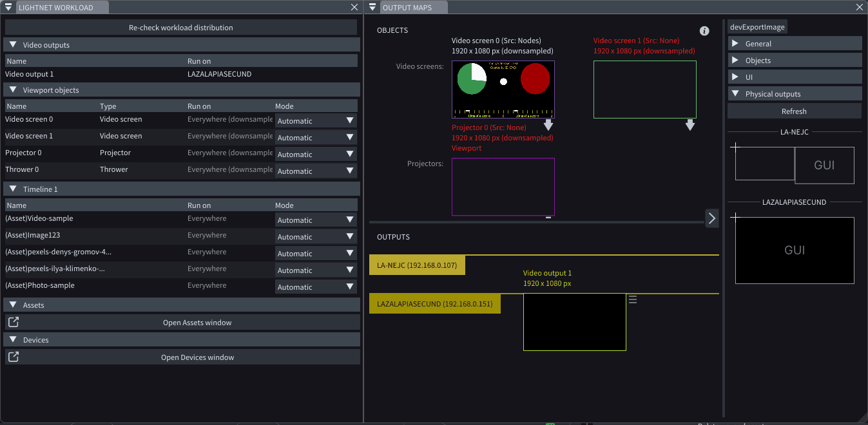Click Video output 1 label in Outputs
This screenshot has width=868, height=425.
[547, 273]
